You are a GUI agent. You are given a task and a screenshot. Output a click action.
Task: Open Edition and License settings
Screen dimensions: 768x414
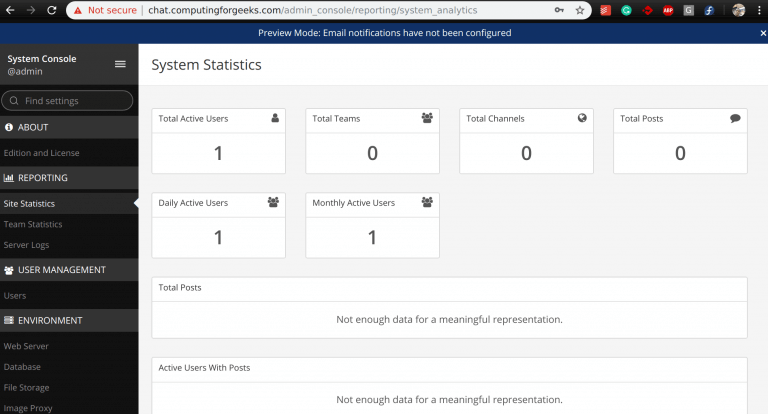coord(41,153)
